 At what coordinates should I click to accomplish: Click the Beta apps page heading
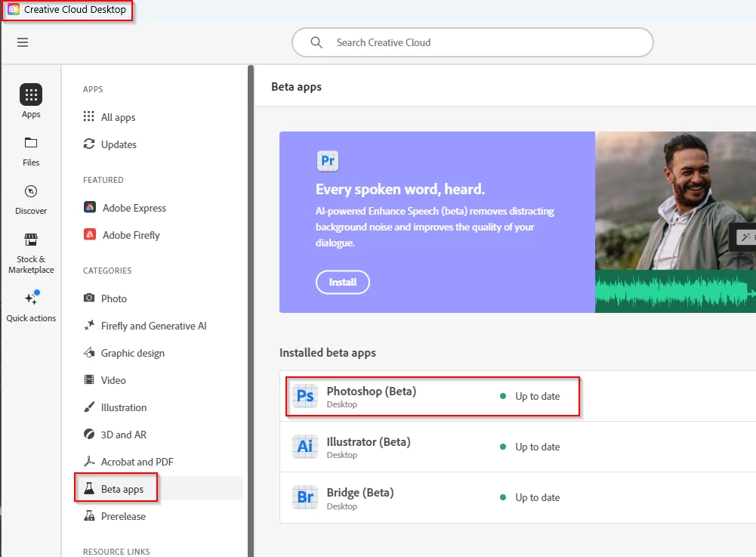[x=296, y=87]
